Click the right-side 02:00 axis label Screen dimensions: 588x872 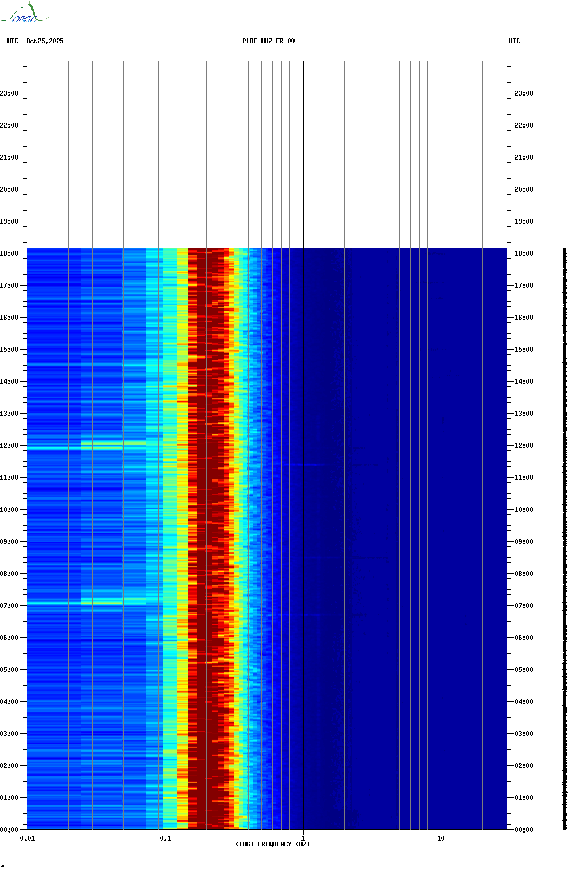click(524, 766)
